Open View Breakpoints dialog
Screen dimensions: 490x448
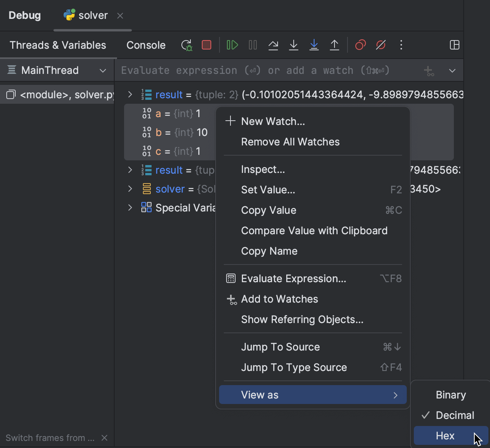tap(360, 45)
